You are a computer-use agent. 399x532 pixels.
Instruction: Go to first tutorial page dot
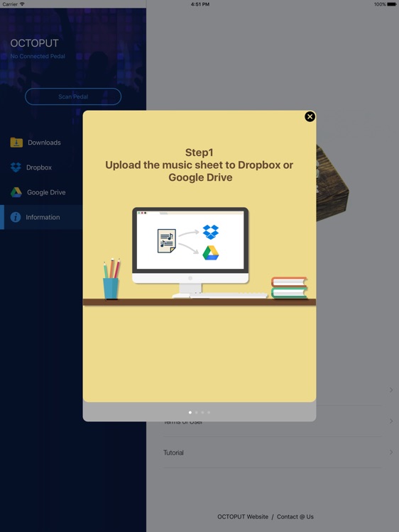point(190,413)
